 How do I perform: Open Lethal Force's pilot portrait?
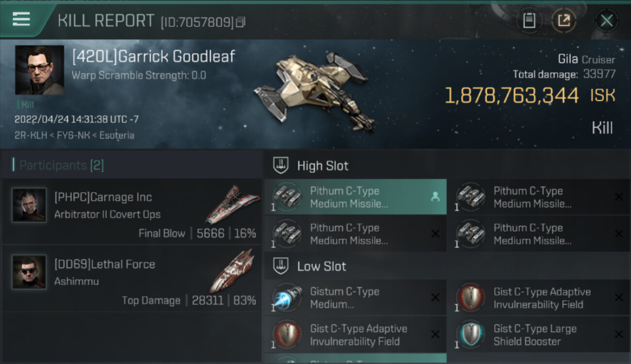(29, 272)
